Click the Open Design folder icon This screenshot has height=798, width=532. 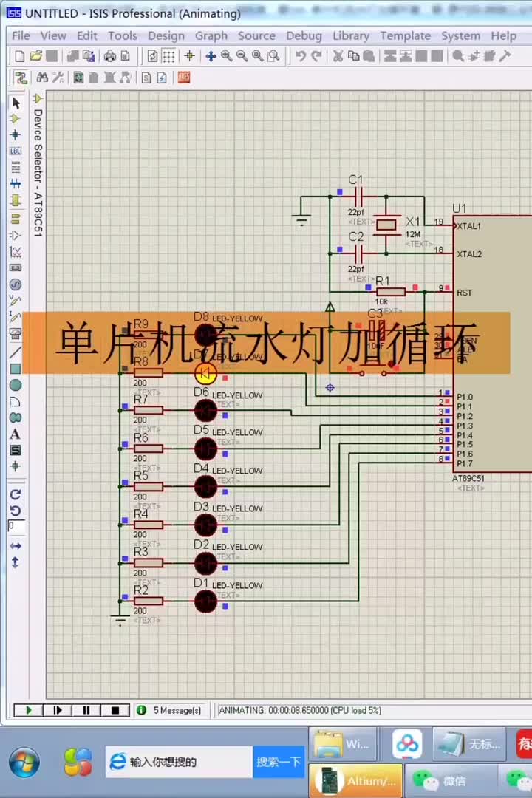pos(35,56)
